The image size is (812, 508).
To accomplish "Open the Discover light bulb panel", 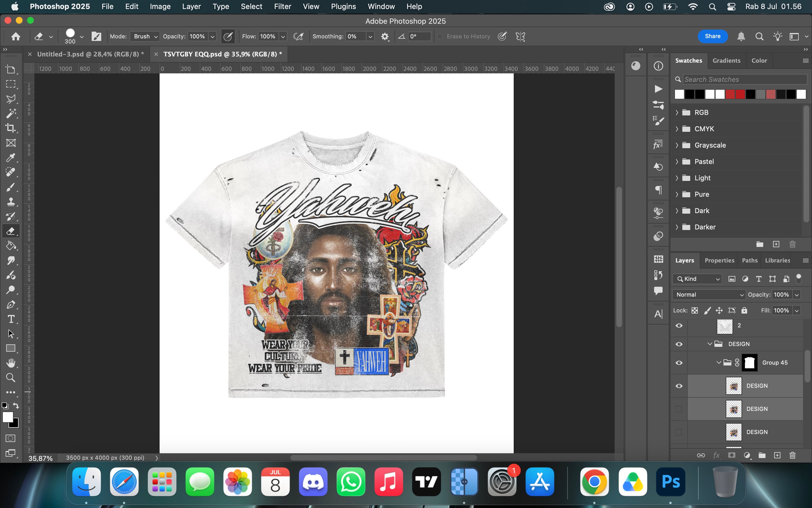I will coord(777,36).
